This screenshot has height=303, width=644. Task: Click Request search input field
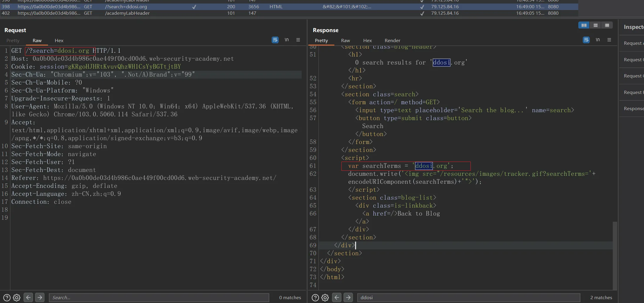(x=159, y=297)
